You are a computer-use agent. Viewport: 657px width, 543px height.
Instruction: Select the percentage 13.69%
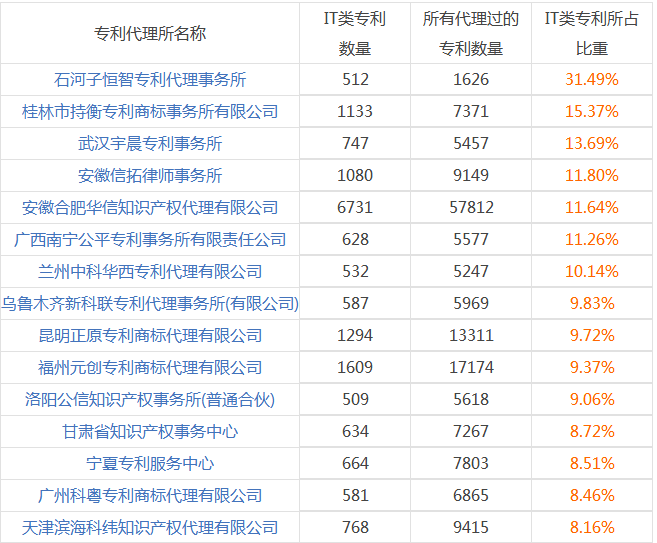(592, 143)
